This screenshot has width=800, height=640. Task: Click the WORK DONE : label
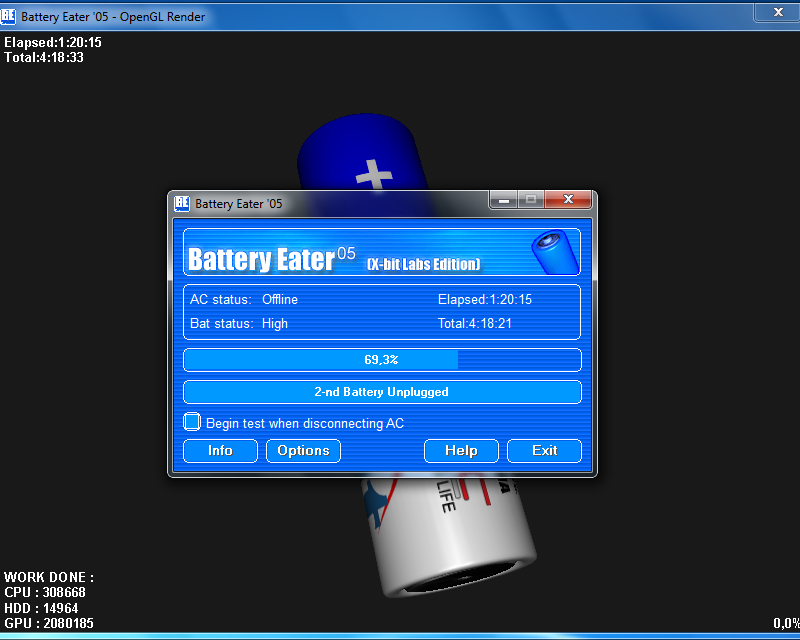[x=49, y=577]
